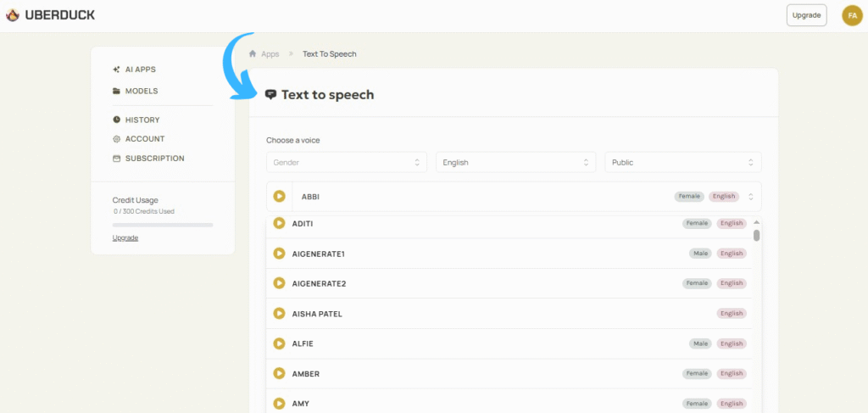The height and width of the screenshot is (413, 868).
Task: Click the Text to speech heading icon
Action: 270,94
